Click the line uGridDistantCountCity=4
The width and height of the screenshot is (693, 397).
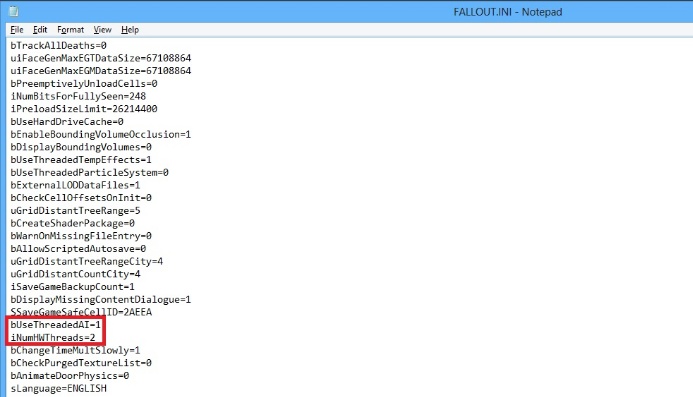[76, 274]
